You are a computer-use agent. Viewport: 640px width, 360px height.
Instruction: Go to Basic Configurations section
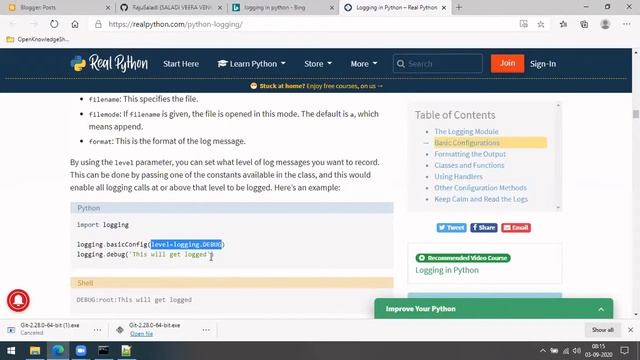pyautogui.click(x=467, y=142)
